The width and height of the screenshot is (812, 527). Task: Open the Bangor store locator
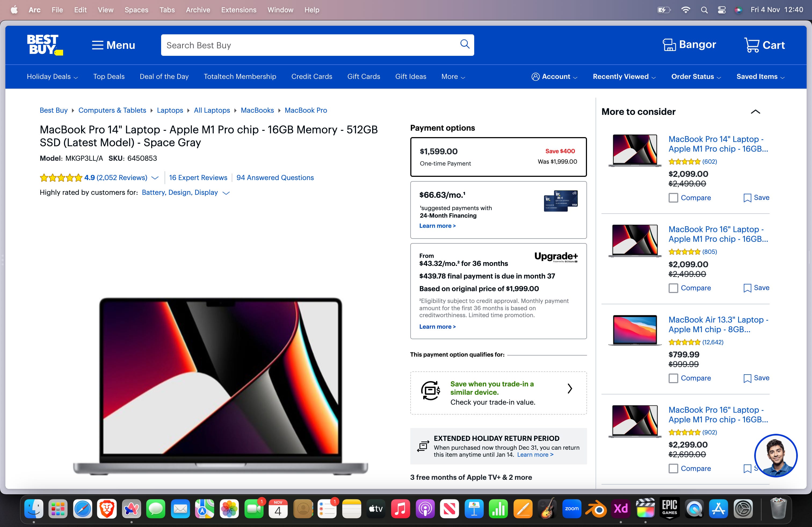coord(689,45)
